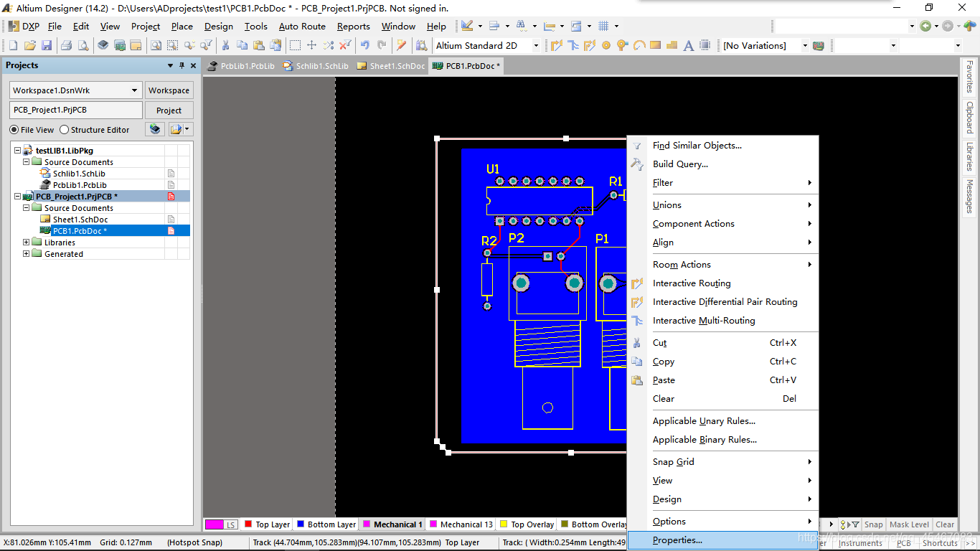This screenshot has height=551, width=980.
Task: Select the Place Polygon Pour icon
Action: [x=672, y=45]
